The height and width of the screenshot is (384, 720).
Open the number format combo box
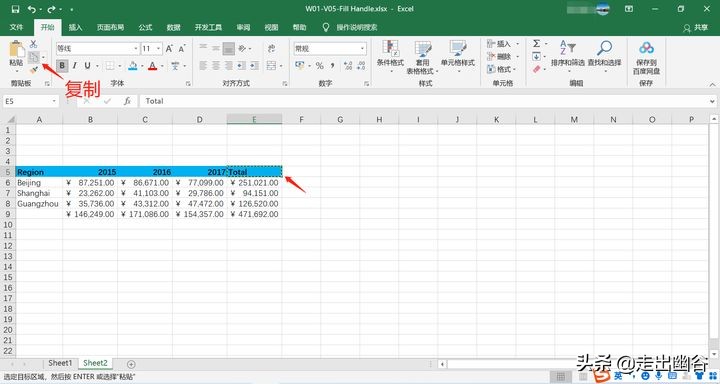330,48
